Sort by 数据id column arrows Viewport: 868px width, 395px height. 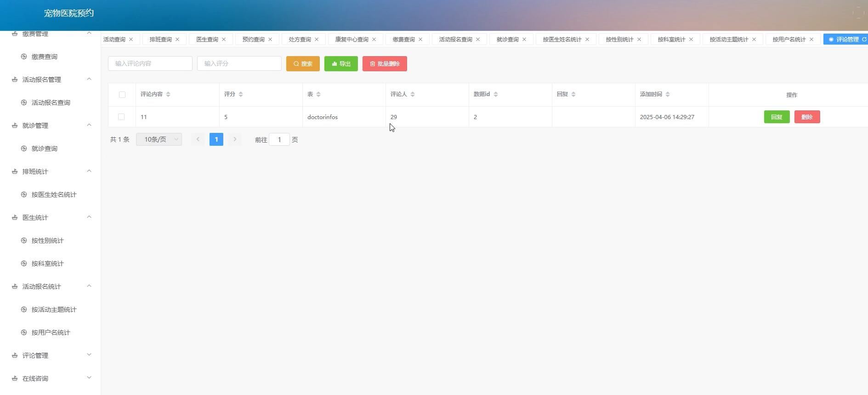[x=495, y=94]
